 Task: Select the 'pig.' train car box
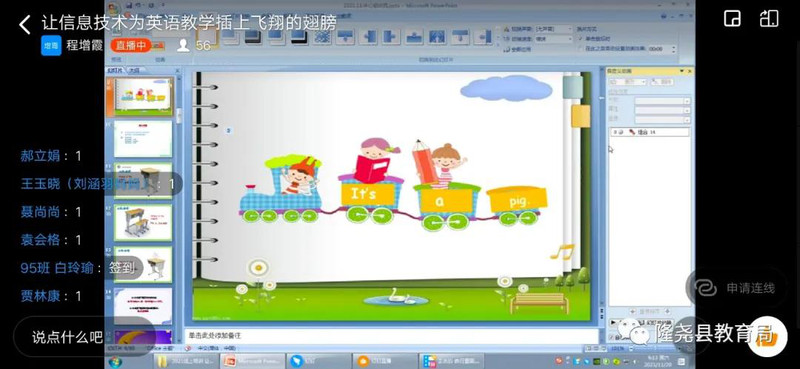click(x=518, y=201)
